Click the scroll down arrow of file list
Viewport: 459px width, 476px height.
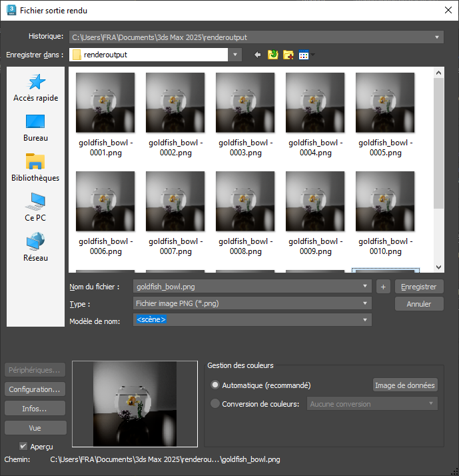pos(438,267)
